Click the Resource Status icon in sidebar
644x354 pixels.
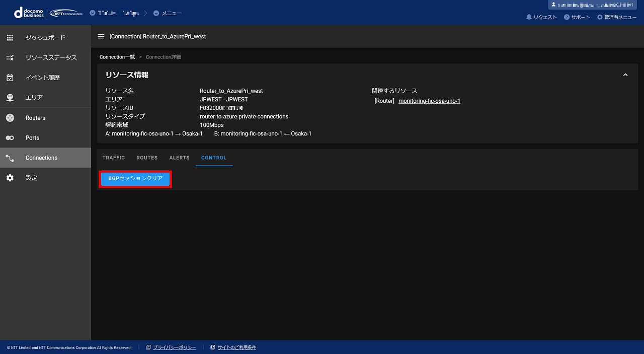click(x=10, y=58)
